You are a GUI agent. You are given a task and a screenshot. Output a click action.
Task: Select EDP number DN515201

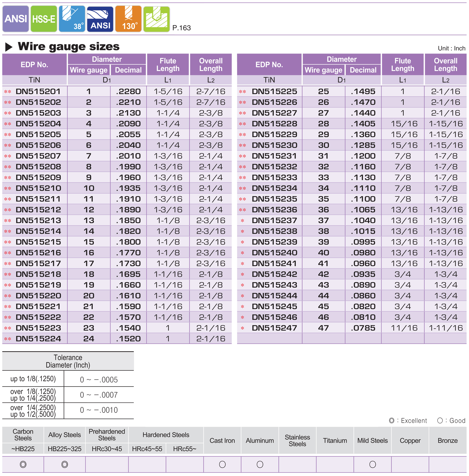(x=38, y=91)
